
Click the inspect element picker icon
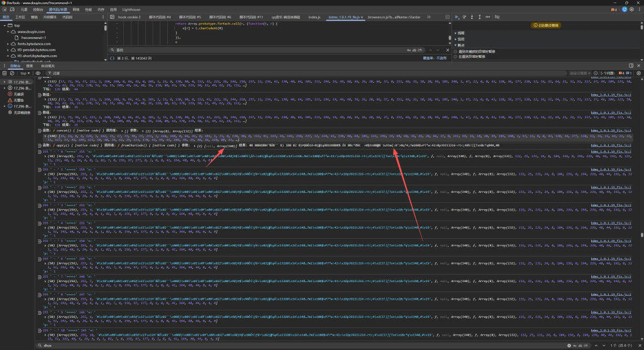point(5,10)
